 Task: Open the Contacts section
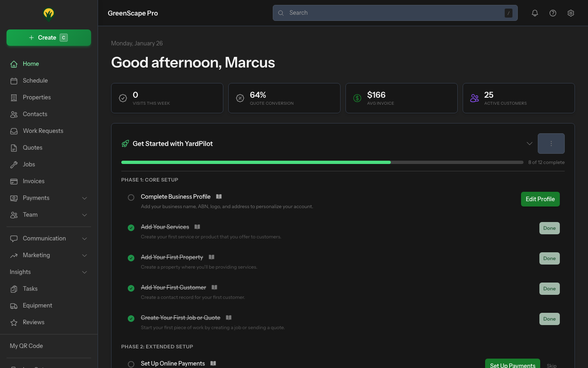coord(35,114)
